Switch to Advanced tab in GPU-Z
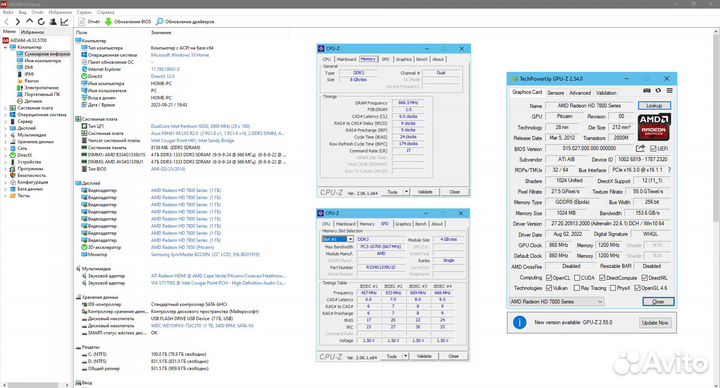720x388 pixels. [580, 92]
